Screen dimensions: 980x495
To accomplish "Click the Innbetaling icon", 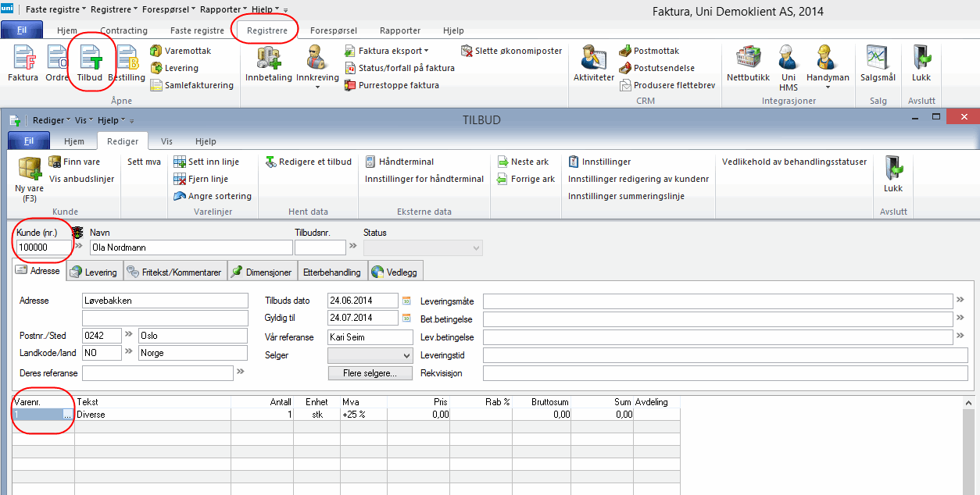I will click(268, 64).
